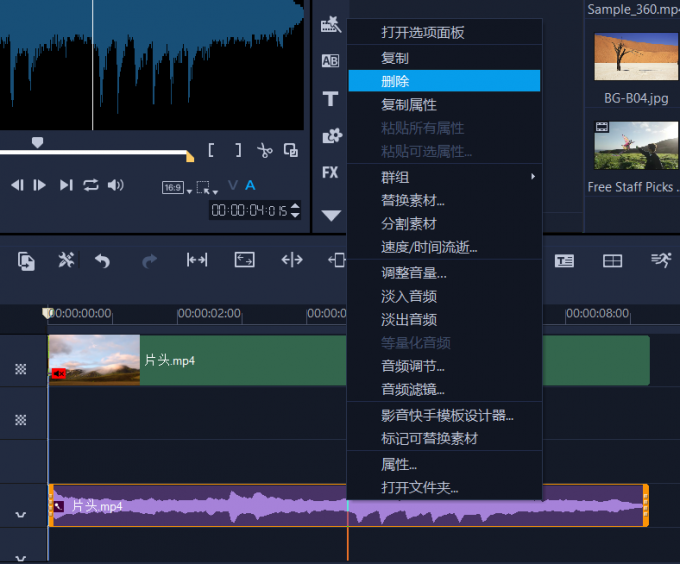Viewport: 680px width, 564px height.
Task: Apply 淡出音频 fade out
Action: click(445, 319)
